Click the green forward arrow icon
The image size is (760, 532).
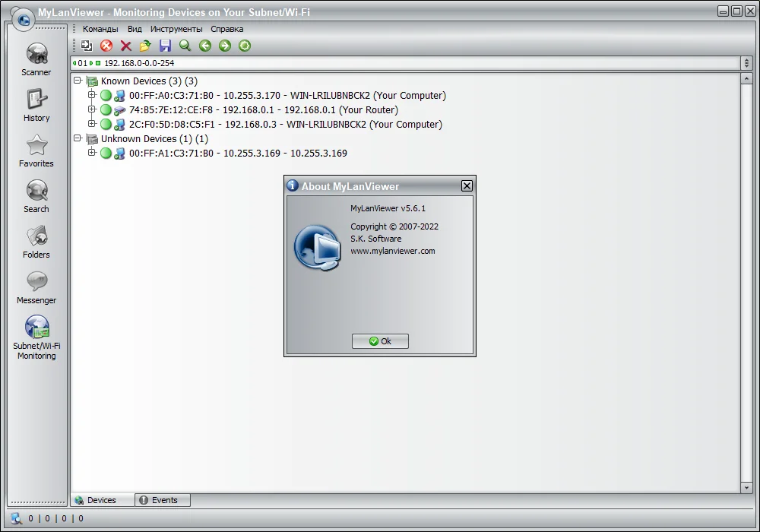225,46
